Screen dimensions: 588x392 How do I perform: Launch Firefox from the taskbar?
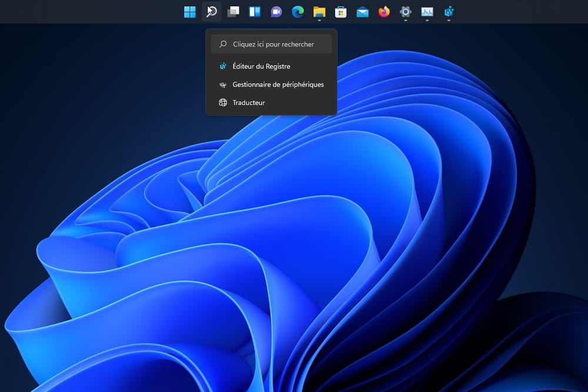(x=384, y=12)
